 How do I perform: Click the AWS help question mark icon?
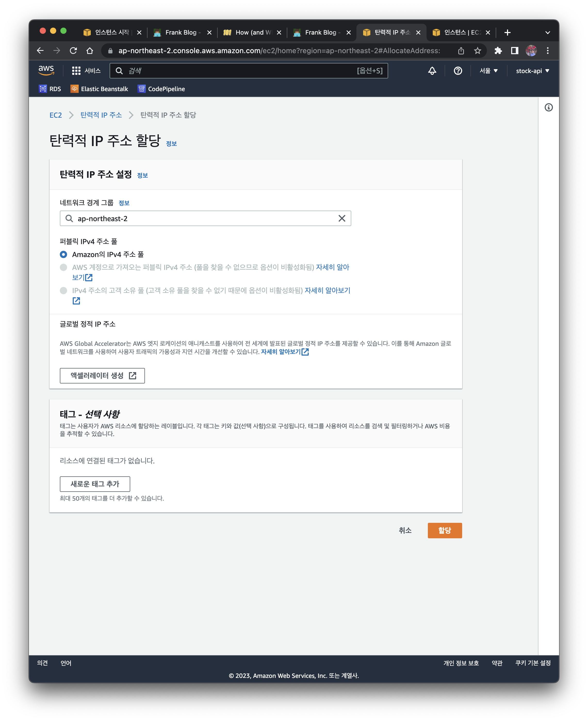[x=458, y=71]
